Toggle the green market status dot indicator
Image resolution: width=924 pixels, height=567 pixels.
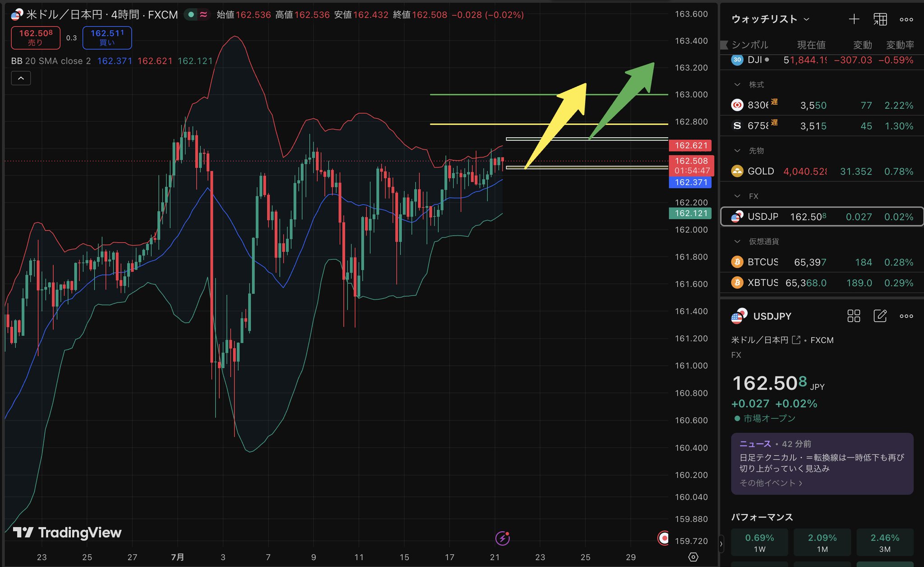point(191,15)
